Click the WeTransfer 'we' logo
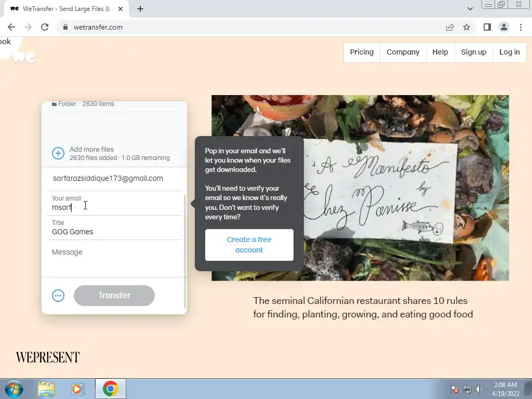 pyautogui.click(x=24, y=57)
